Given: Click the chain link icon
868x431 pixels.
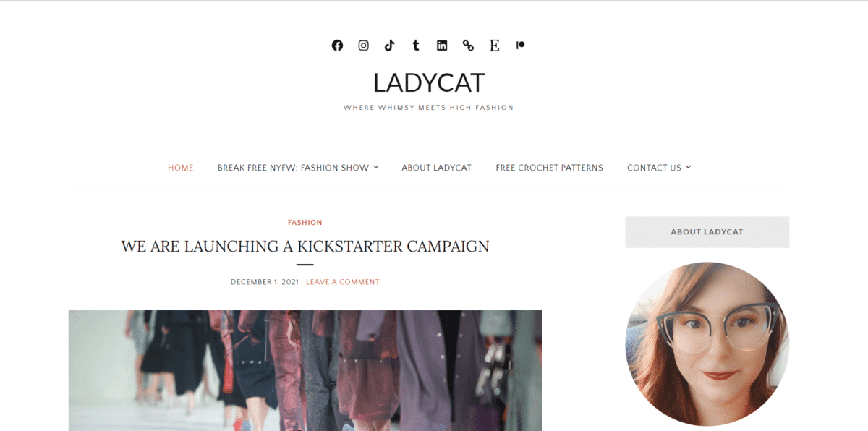Looking at the screenshot, I should (468, 46).
